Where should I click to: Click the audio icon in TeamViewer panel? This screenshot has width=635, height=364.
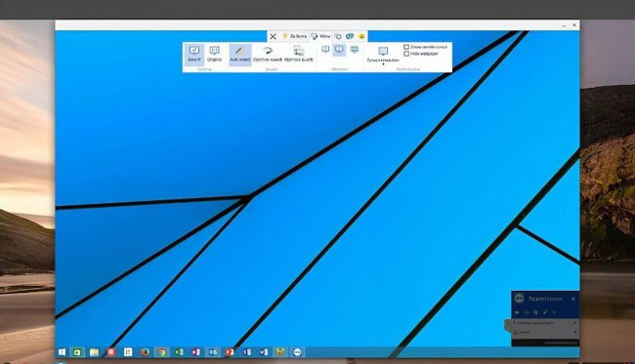[527, 312]
